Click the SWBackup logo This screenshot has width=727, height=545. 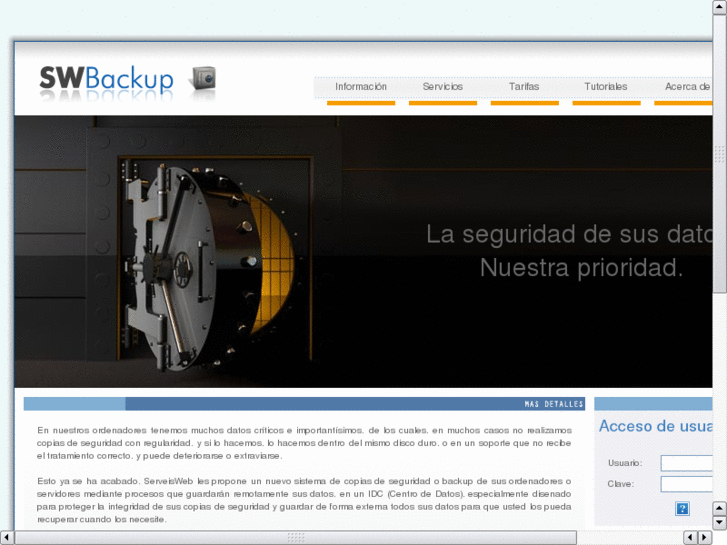(107, 79)
